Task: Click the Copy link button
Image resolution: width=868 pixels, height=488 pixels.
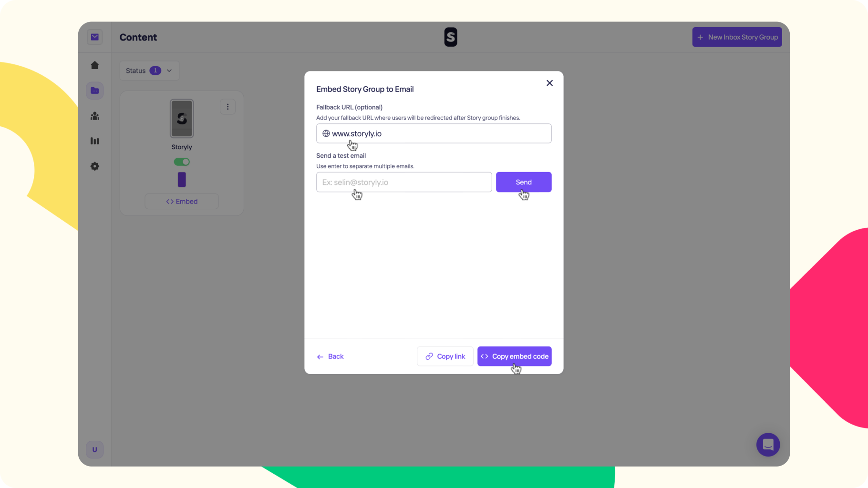Action: pos(445,356)
